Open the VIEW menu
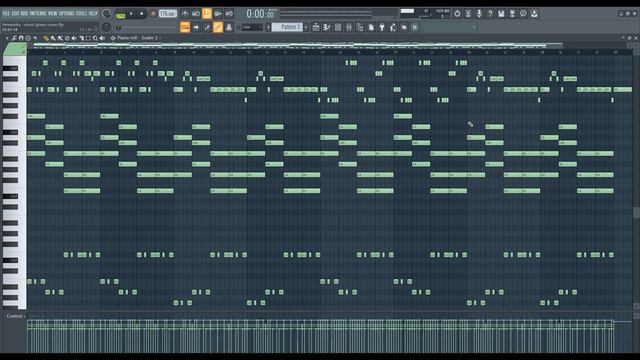This screenshot has height=360, width=640. (x=53, y=13)
